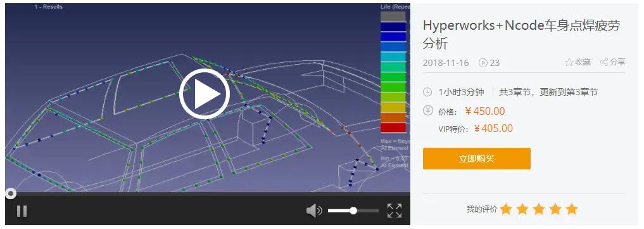Click the gray top legend swatch
Screen dimensions: 644x229
click(x=393, y=16)
